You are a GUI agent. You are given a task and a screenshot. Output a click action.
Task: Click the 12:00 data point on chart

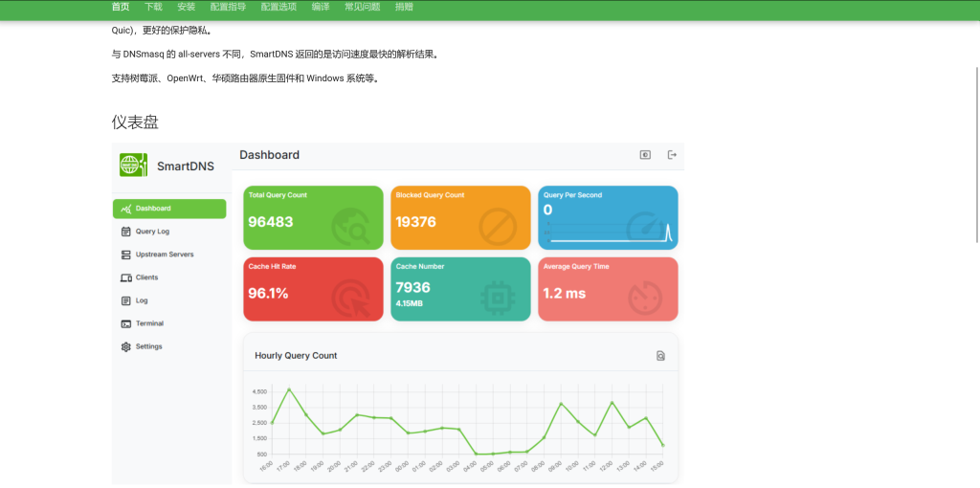pos(612,403)
